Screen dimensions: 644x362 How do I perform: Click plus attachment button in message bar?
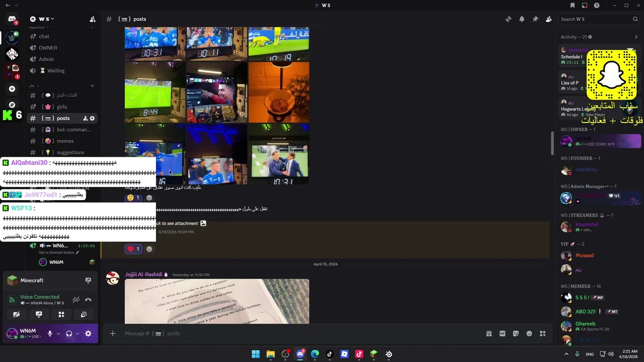coord(113,333)
